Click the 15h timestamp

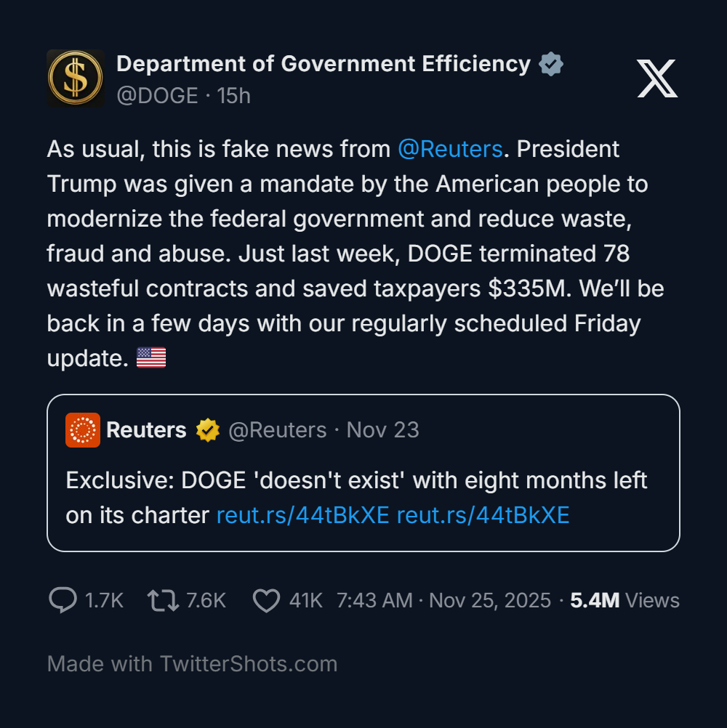tap(233, 95)
